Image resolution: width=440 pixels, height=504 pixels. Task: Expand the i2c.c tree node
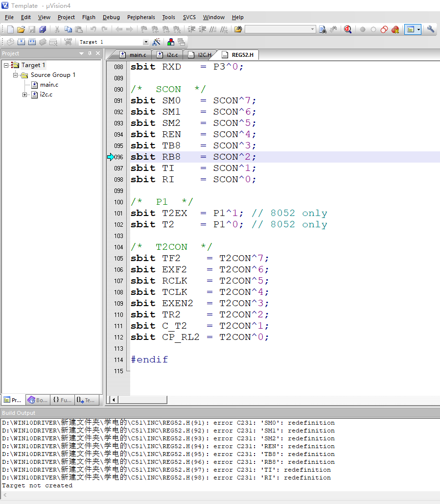point(24,95)
